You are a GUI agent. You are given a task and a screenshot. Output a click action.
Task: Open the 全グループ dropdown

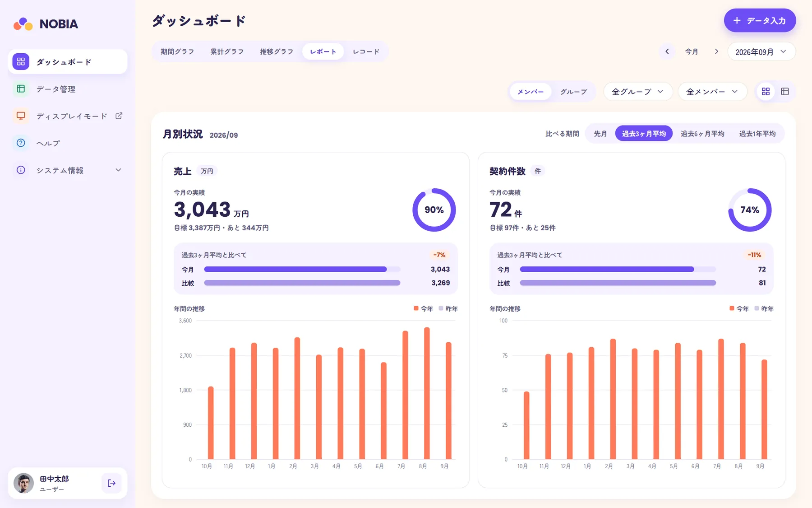tap(638, 92)
